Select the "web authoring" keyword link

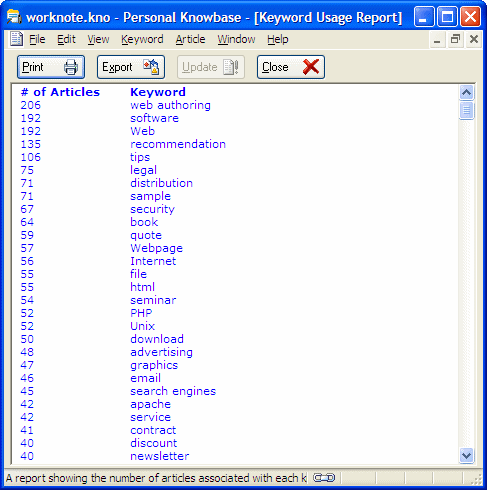(x=170, y=105)
